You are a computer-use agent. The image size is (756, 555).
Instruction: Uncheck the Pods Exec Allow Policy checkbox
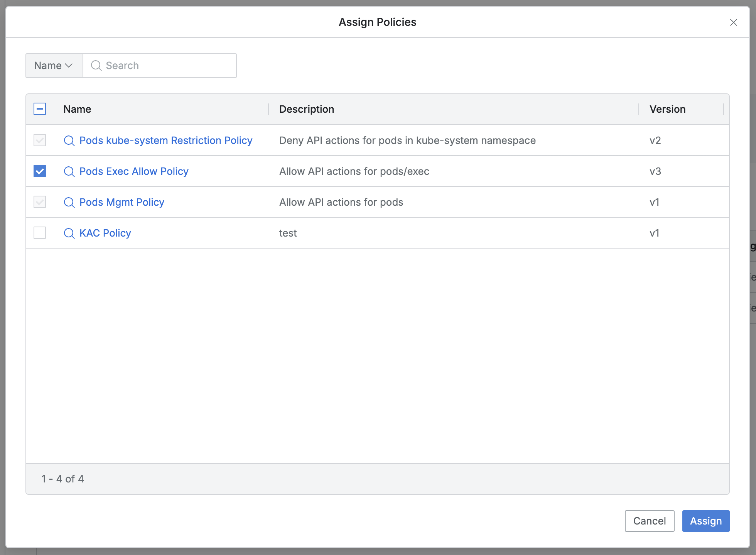(x=40, y=171)
